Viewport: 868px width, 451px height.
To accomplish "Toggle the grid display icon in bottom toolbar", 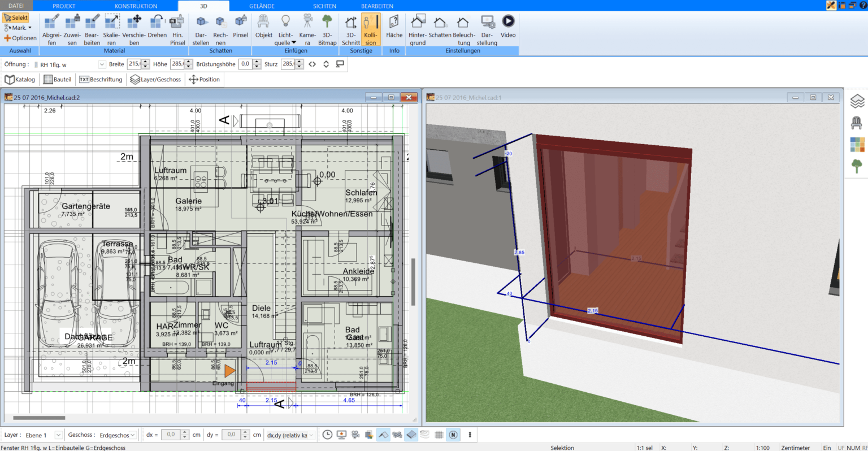I will 439,435.
